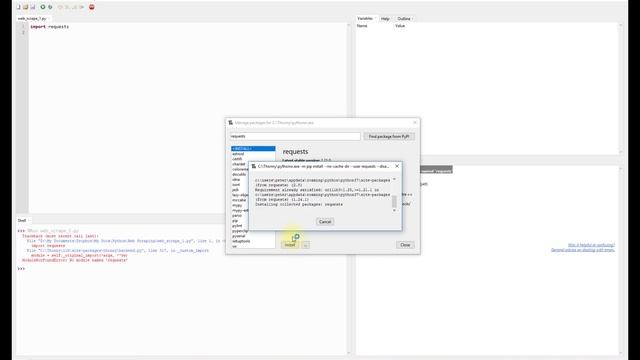Click the New file toolbar icon

coord(18,7)
